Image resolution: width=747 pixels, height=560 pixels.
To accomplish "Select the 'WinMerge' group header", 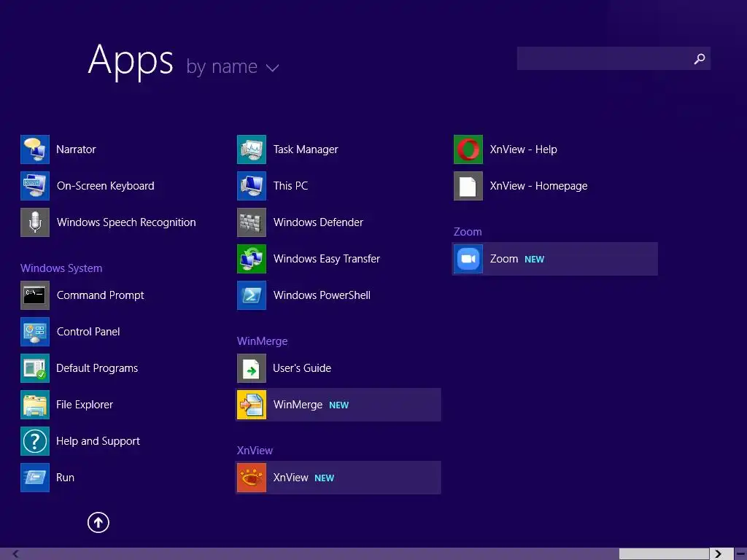I will coord(263,341).
